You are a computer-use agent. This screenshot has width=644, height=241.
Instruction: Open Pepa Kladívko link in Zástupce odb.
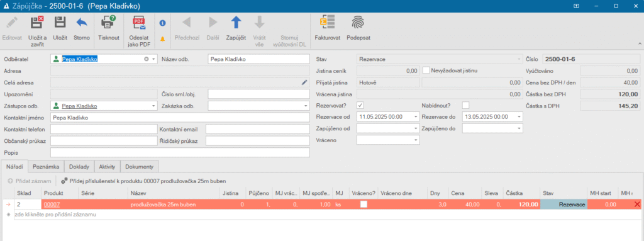tap(79, 106)
